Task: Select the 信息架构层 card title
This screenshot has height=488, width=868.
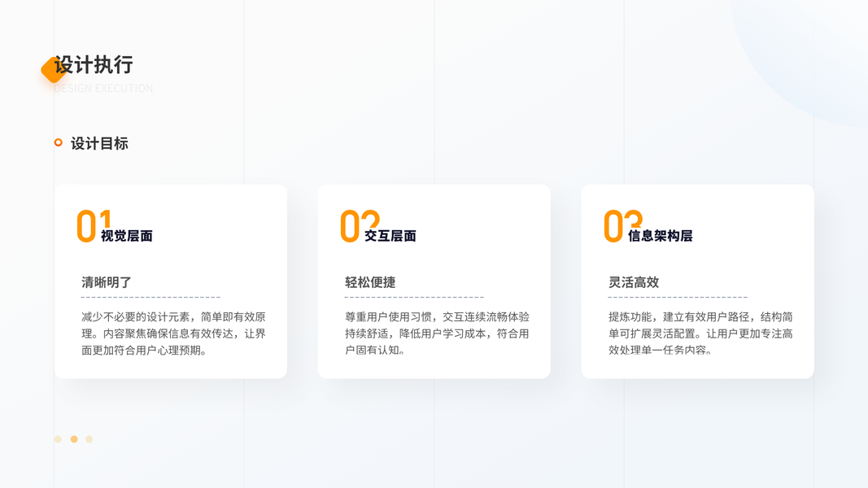Action: click(x=660, y=236)
